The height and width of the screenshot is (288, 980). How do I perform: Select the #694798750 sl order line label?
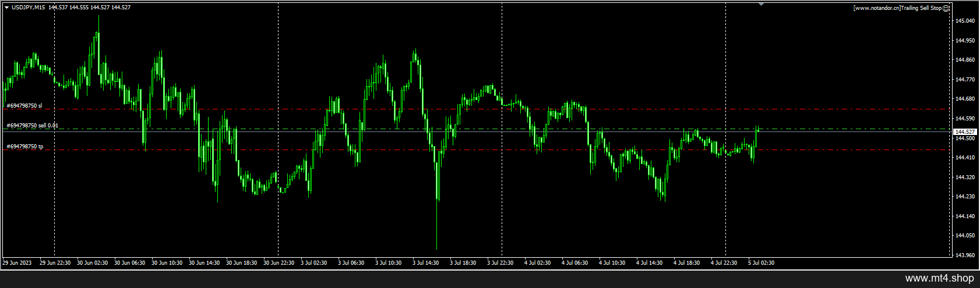(24, 106)
